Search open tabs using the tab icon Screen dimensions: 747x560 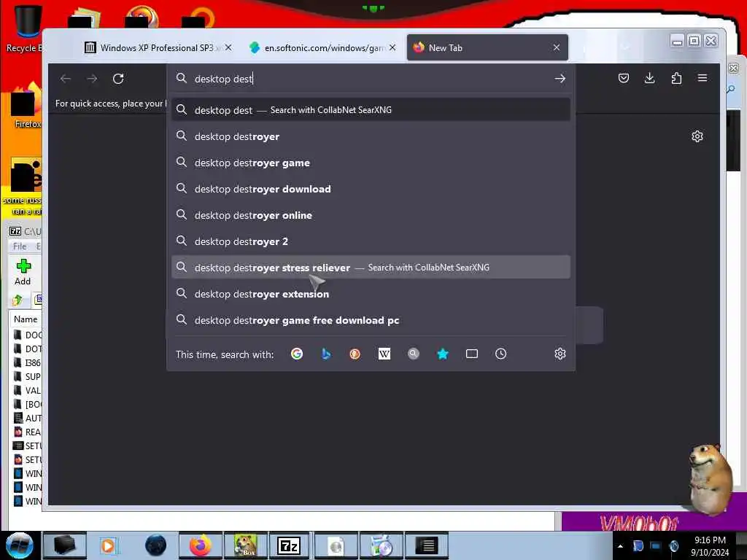[472, 354]
